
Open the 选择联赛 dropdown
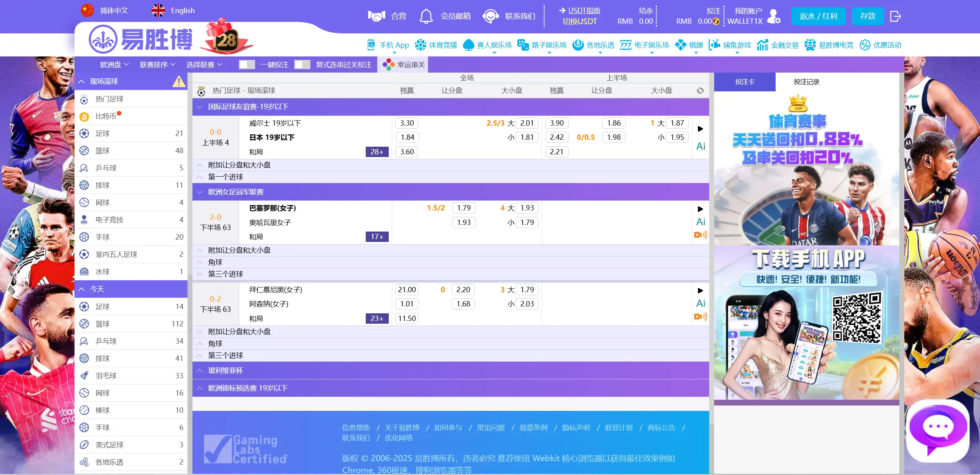pos(204,65)
